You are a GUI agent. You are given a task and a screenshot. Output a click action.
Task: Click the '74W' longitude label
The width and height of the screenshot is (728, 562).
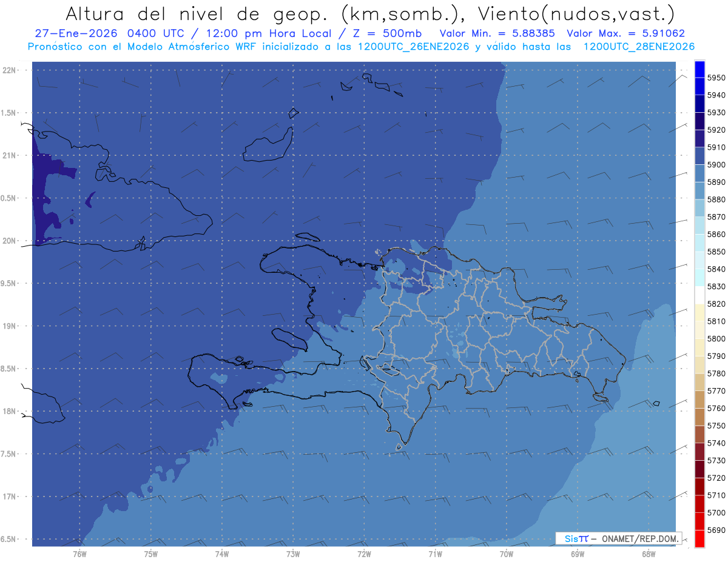(222, 554)
